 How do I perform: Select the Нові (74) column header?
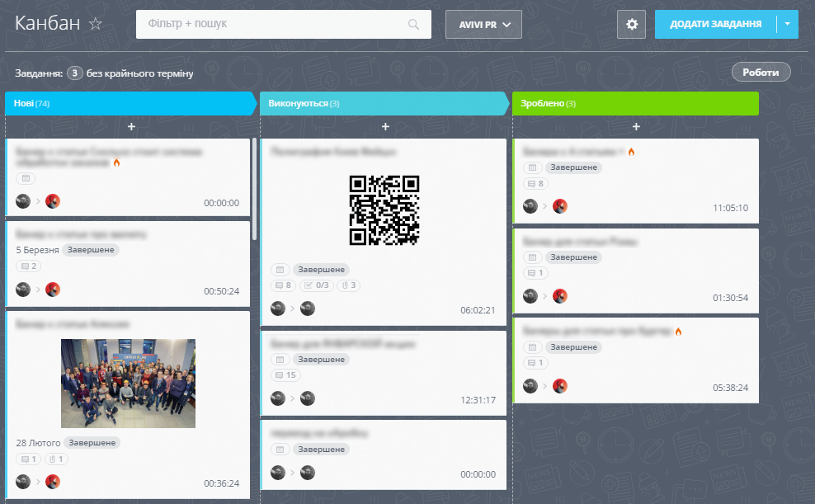click(131, 103)
